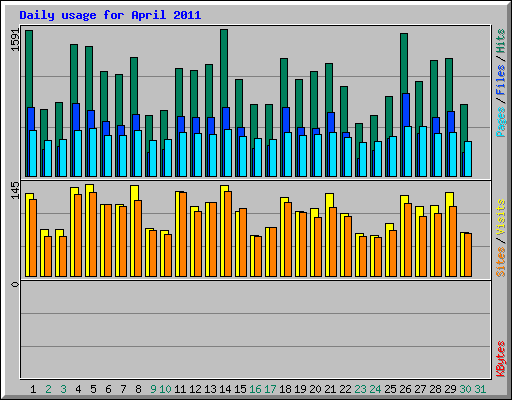Click the green hits bar for day 4
The width and height of the screenshot is (512, 400).
pyautogui.click(x=74, y=73)
